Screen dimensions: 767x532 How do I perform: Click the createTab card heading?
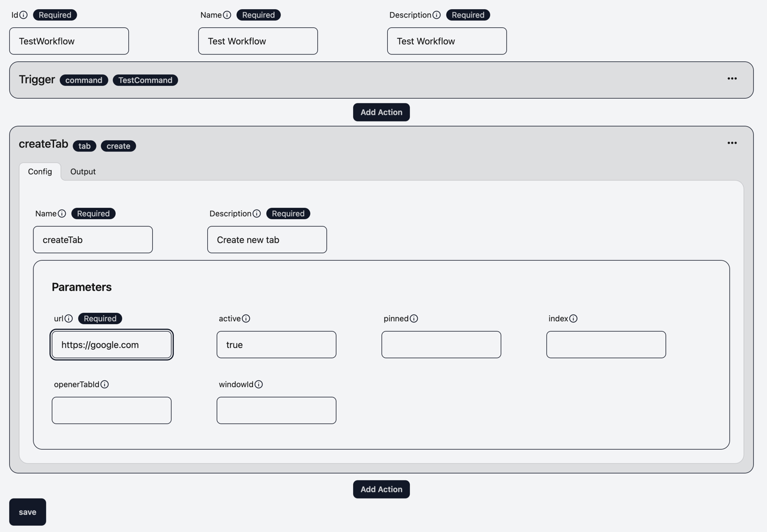[x=44, y=144]
